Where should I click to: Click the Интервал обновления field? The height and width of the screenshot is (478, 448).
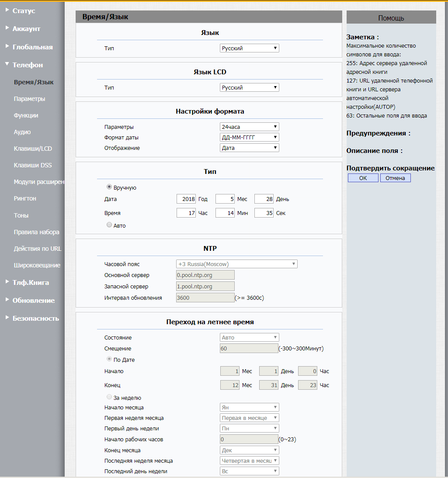[205, 298]
